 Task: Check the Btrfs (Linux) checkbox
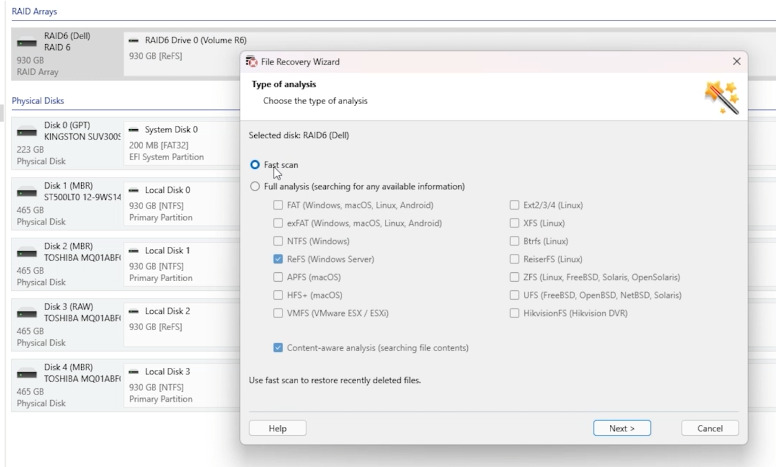point(515,241)
